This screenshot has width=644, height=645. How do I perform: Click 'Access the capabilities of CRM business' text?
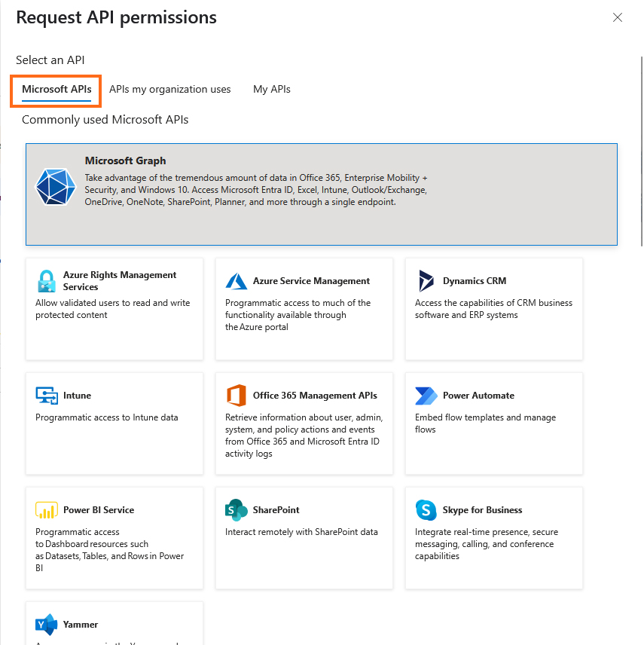pos(493,303)
